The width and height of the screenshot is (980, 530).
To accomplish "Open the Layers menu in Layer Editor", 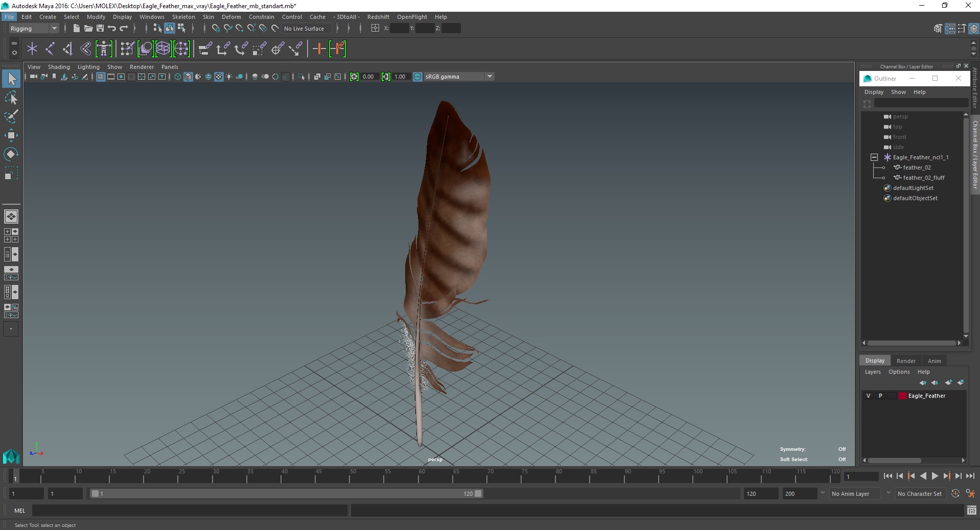I will [x=873, y=372].
